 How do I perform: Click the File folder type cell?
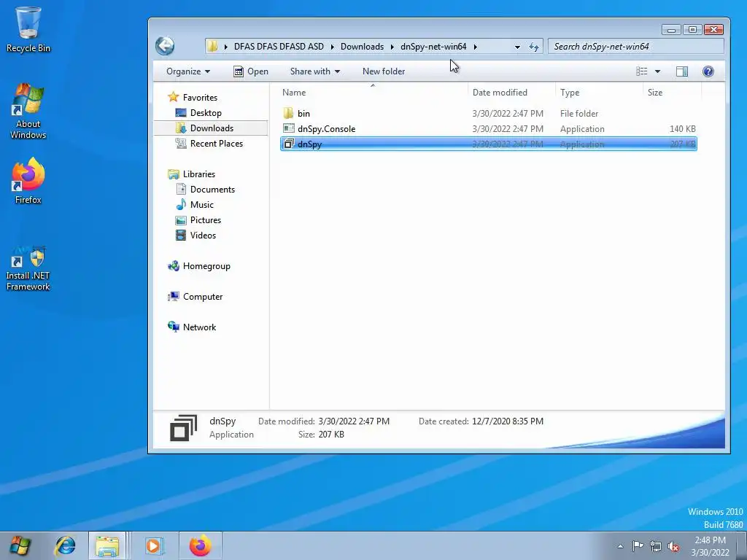click(x=578, y=113)
